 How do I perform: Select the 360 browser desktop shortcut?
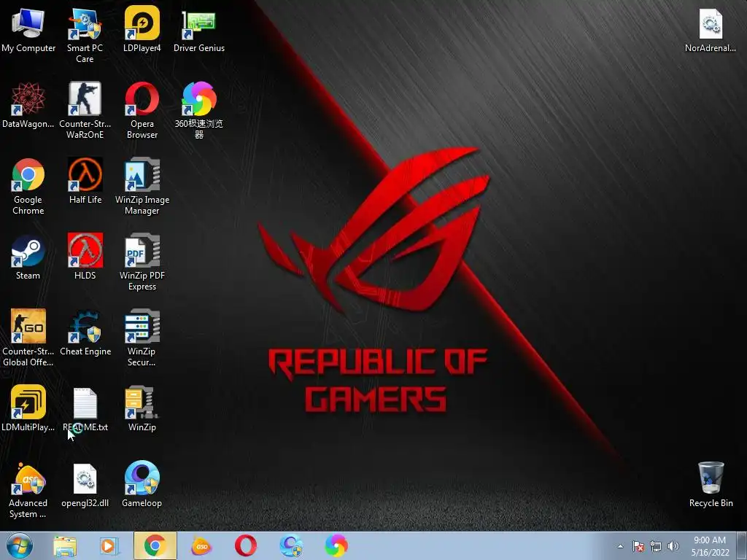[199, 110]
